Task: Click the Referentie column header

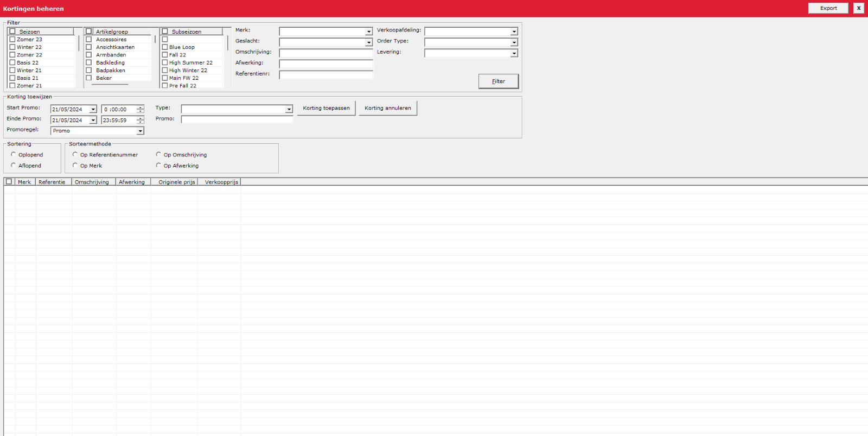Action: pos(53,182)
